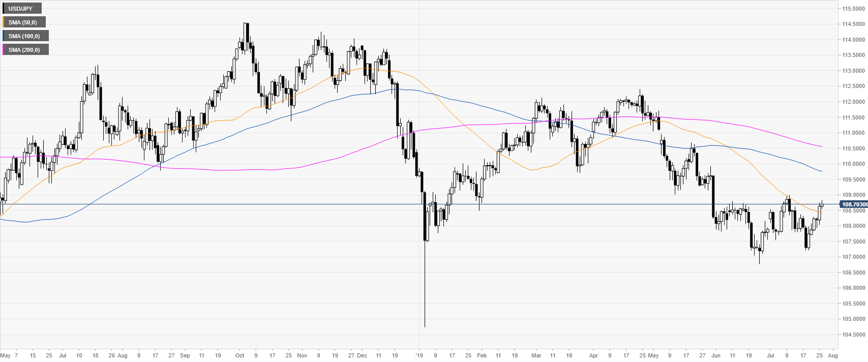Click the blue SMA 100 color strip
The width and height of the screenshot is (868, 362).
pyautogui.click(x=3, y=36)
